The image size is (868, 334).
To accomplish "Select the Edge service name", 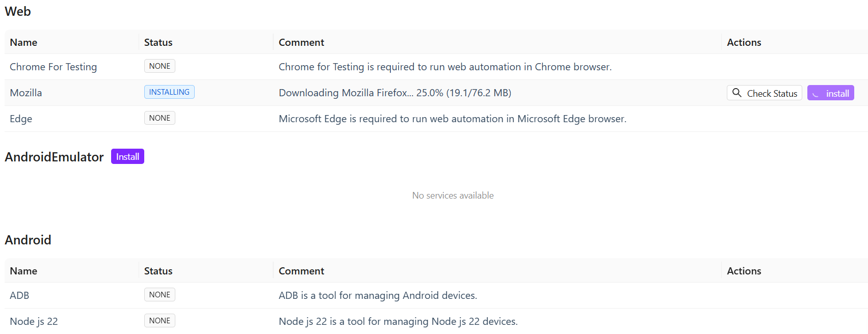I will point(21,119).
